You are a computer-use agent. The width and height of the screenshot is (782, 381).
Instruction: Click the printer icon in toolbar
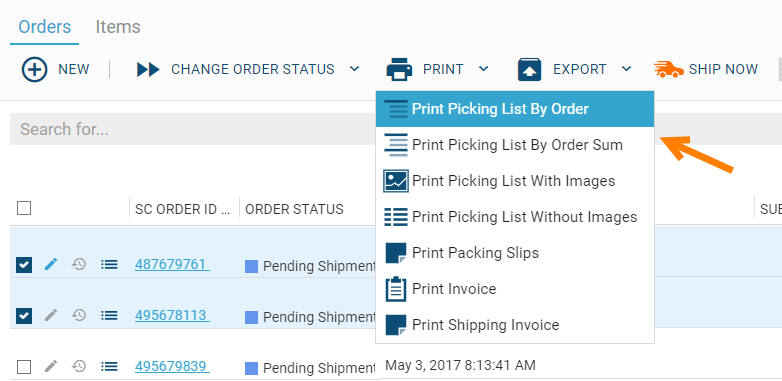399,69
